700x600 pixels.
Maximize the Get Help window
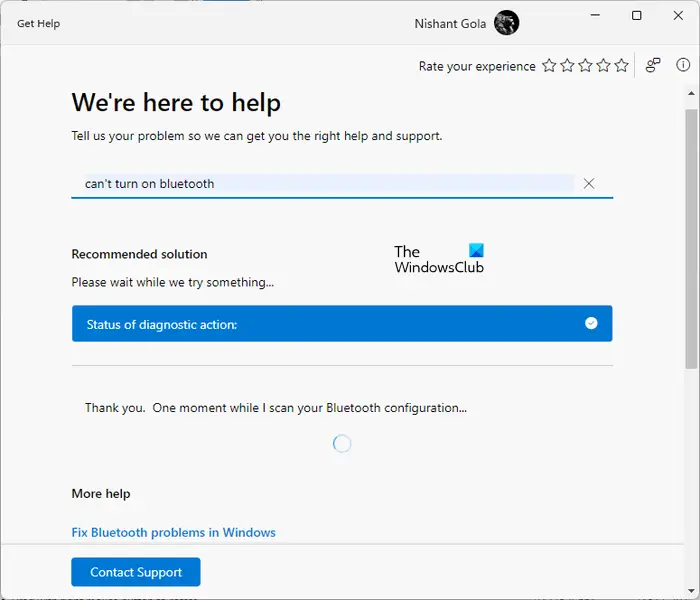tap(637, 17)
